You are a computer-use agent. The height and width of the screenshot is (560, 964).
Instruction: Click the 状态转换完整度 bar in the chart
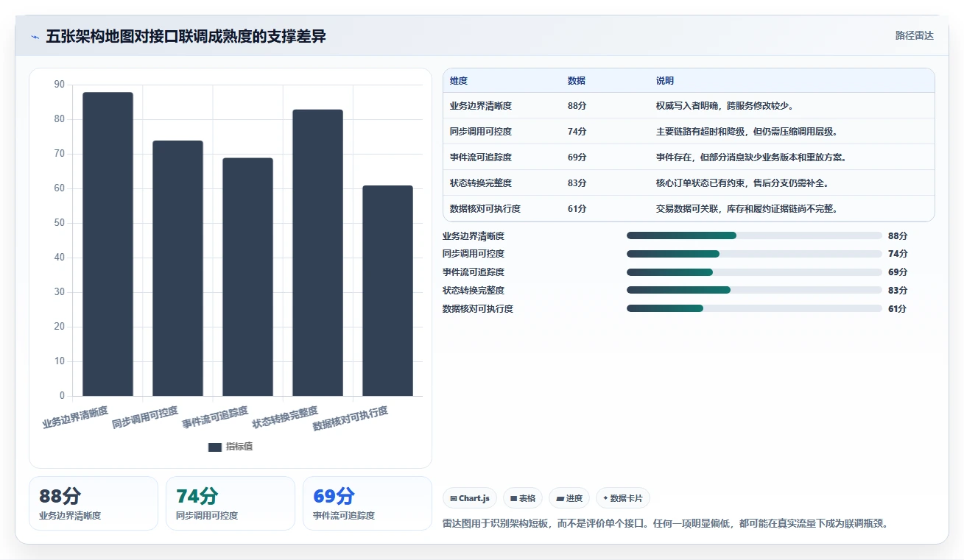click(317, 253)
